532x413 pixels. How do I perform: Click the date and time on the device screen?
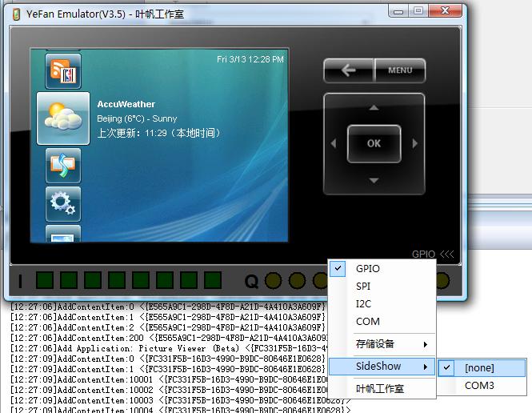click(250, 59)
